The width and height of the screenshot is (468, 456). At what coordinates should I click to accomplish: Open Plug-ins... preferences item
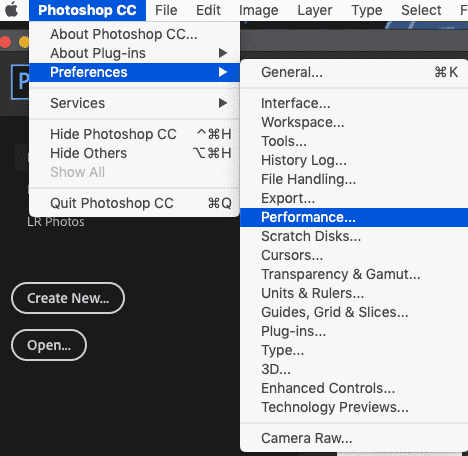pos(354,331)
